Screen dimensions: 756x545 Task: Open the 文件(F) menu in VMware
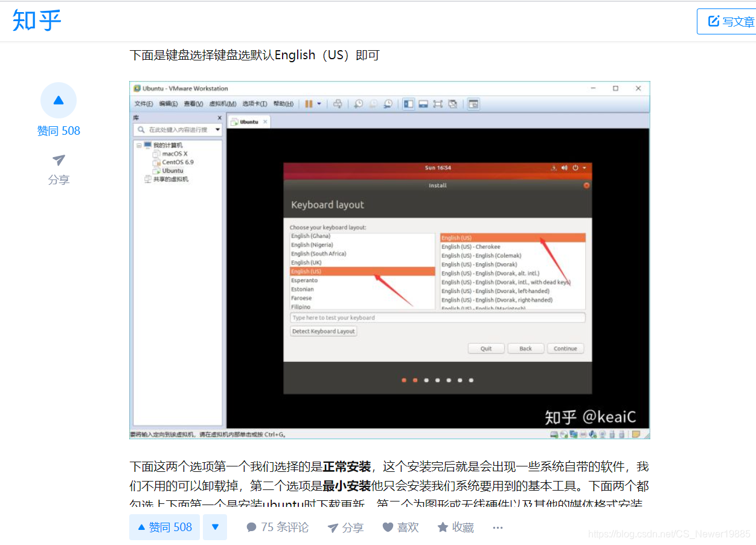(x=144, y=104)
